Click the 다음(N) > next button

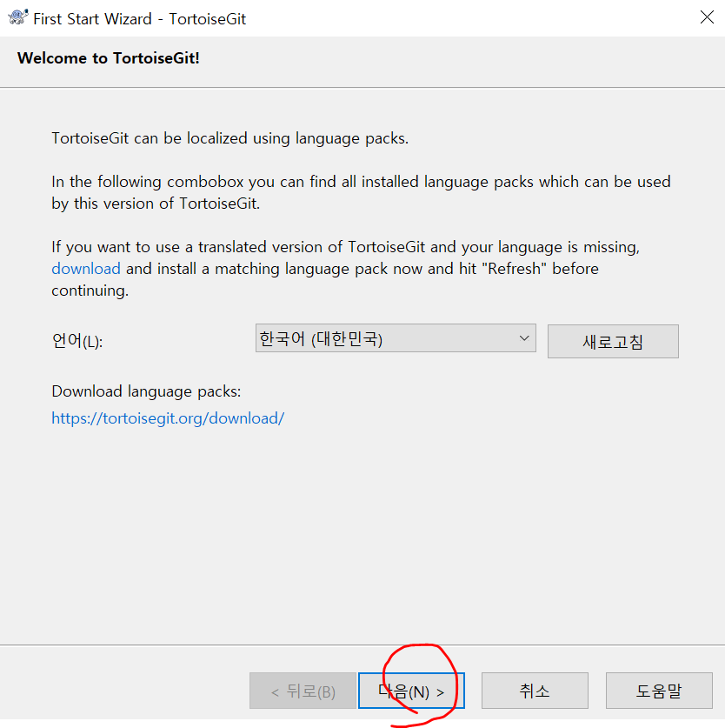pos(411,691)
